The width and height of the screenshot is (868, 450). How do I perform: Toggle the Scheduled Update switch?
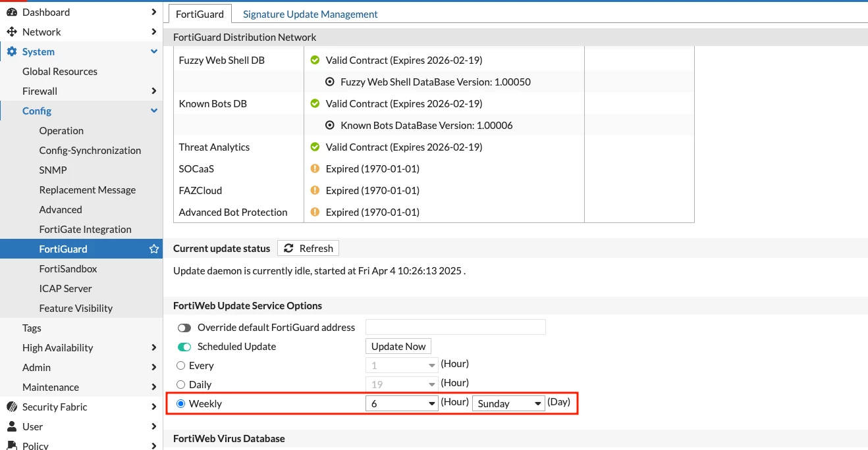coord(184,347)
